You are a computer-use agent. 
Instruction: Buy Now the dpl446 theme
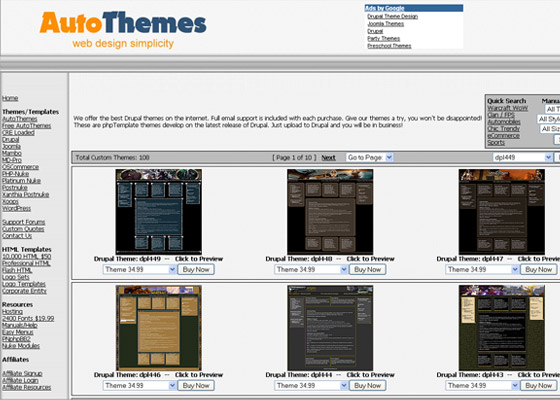[196, 386]
